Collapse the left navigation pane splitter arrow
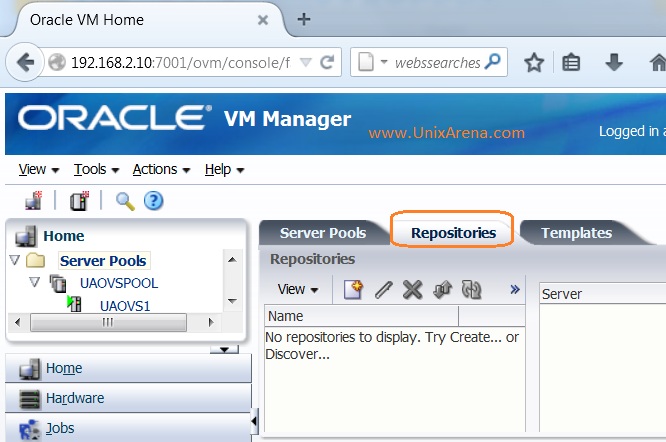Viewport: 666px width, 442px height. click(x=254, y=421)
